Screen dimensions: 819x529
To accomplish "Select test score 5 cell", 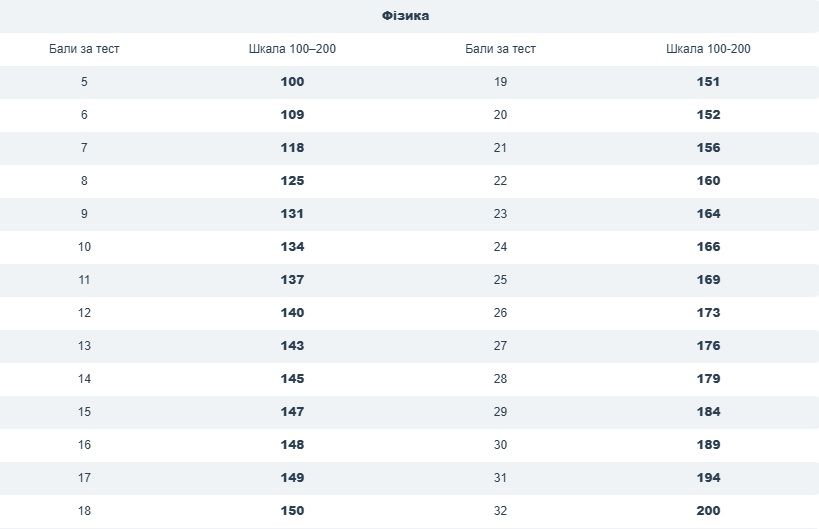I will click(x=84, y=82).
